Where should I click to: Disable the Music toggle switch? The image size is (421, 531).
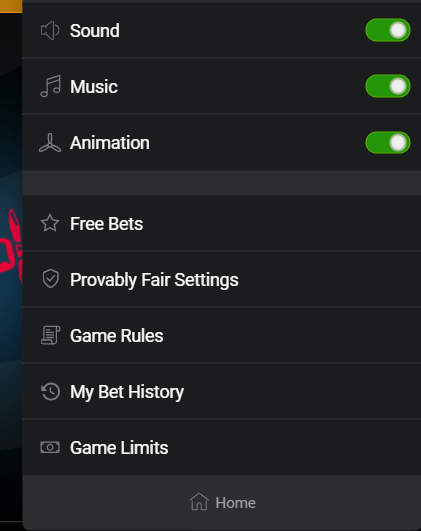[388, 86]
